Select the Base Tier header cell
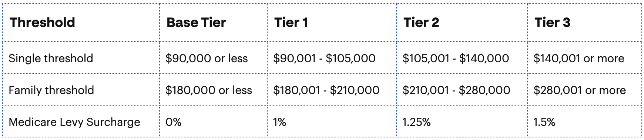The width and height of the screenshot is (644, 140). (214, 23)
